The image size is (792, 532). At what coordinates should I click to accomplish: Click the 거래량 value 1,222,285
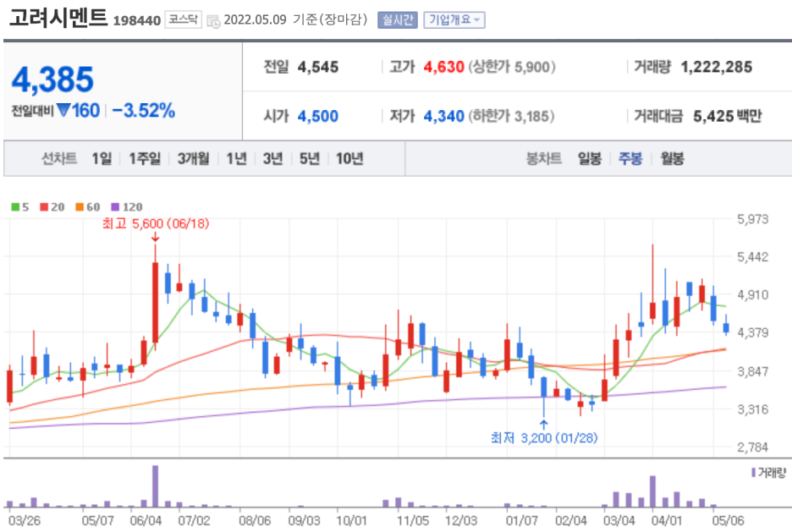716,67
